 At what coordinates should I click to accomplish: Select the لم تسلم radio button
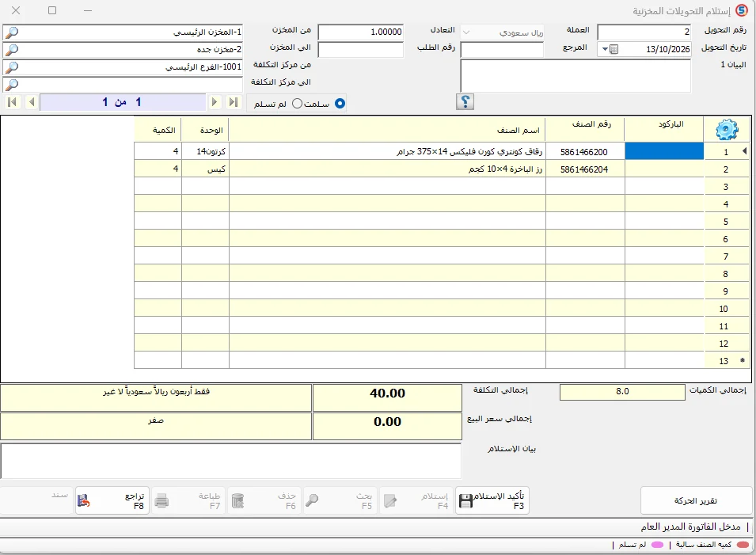coord(298,104)
